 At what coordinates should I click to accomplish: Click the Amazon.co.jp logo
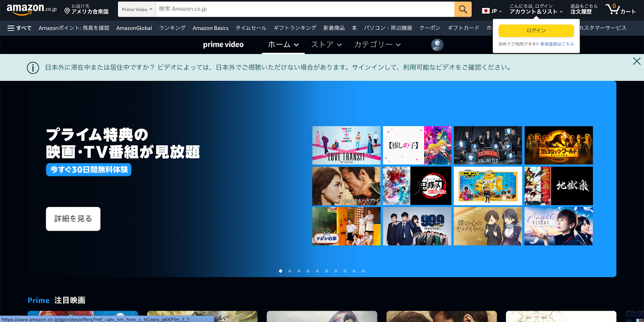[x=31, y=9]
